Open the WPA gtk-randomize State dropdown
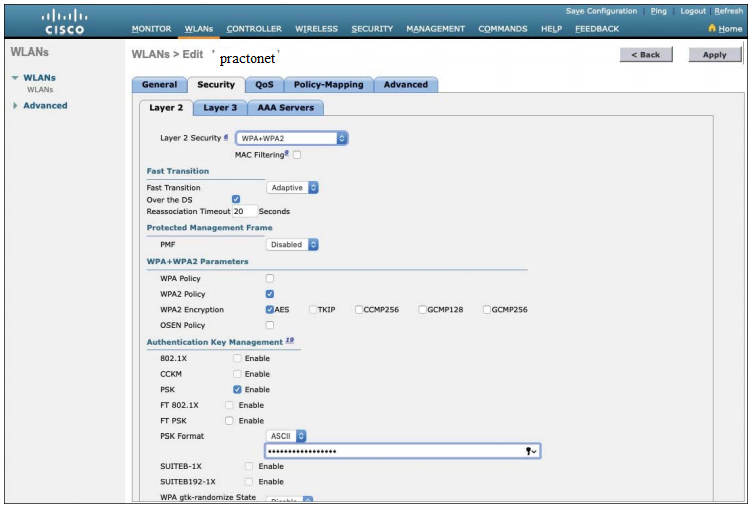The width and height of the screenshot is (752, 508). coord(290,499)
